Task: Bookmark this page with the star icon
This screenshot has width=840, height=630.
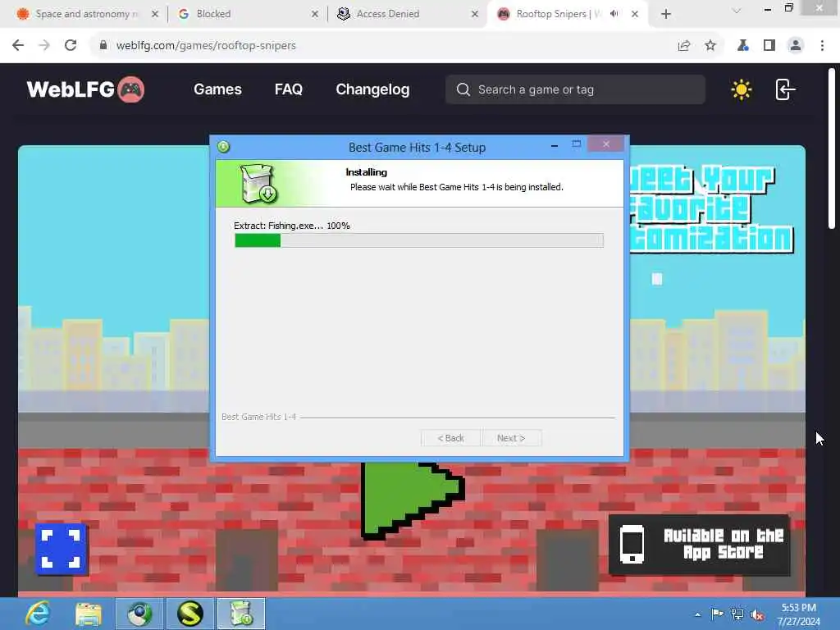Action: (710, 46)
